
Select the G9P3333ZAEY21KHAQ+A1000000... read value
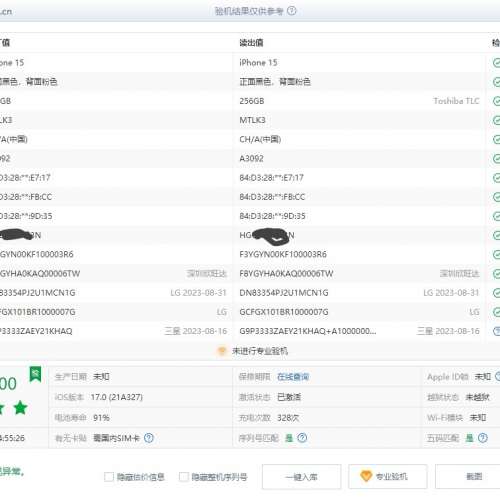[308, 331]
